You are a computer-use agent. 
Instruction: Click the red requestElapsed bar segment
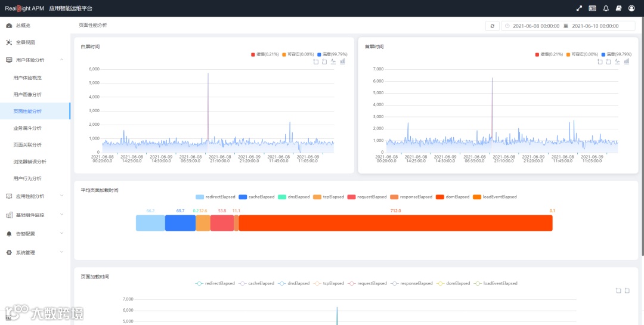(x=222, y=222)
